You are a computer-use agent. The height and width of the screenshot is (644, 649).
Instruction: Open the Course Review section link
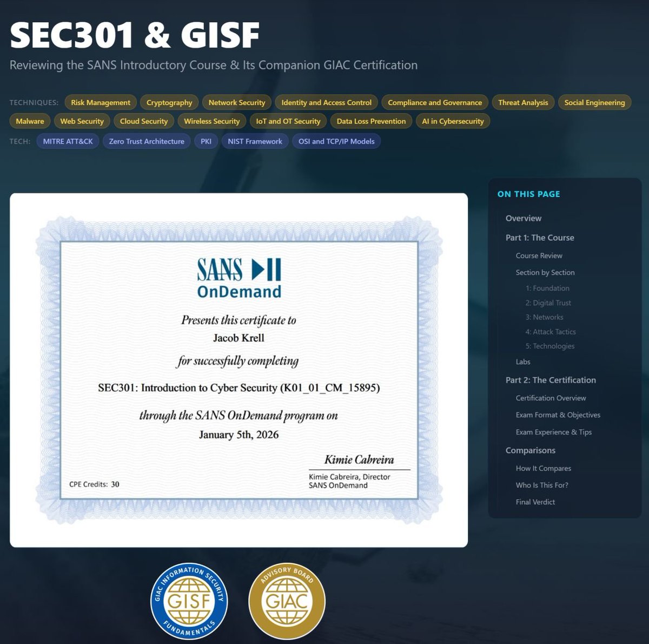coord(539,255)
